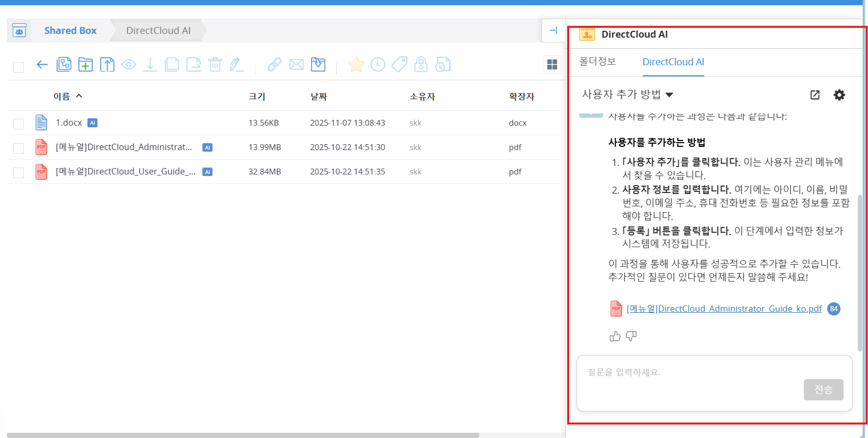Click the Word document icon for 1.docx
Viewport: 868px width, 438px height.
41,122
